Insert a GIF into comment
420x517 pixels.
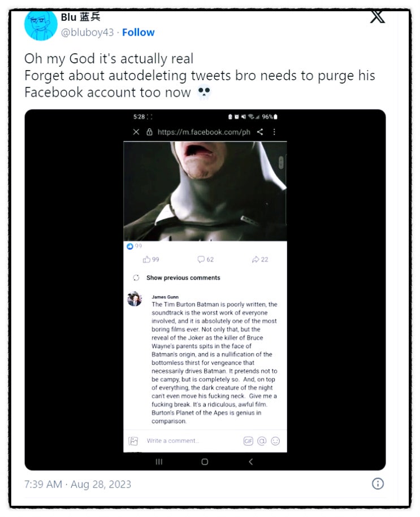pyautogui.click(x=248, y=441)
